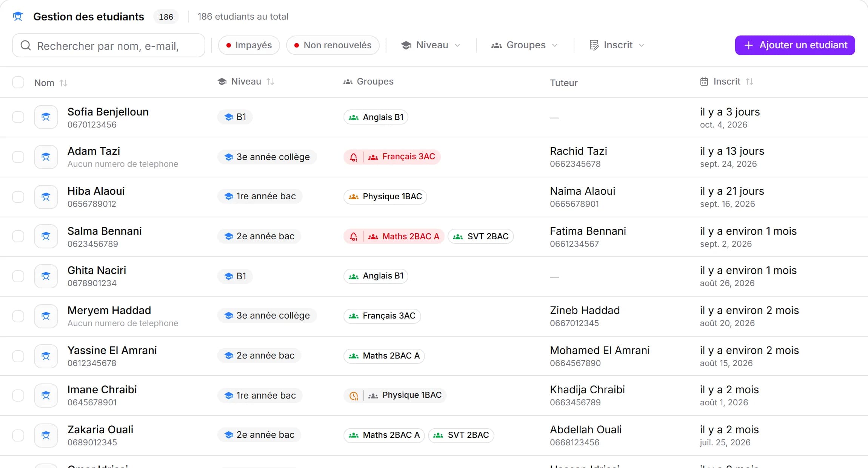The height and width of the screenshot is (468, 868).
Task: Select the checkbox for Adam Tazi
Action: 18,157
